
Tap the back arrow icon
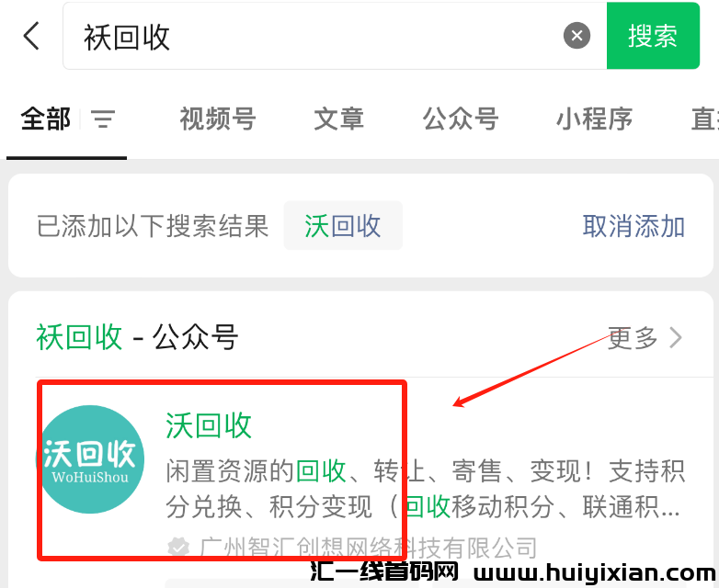point(31,35)
